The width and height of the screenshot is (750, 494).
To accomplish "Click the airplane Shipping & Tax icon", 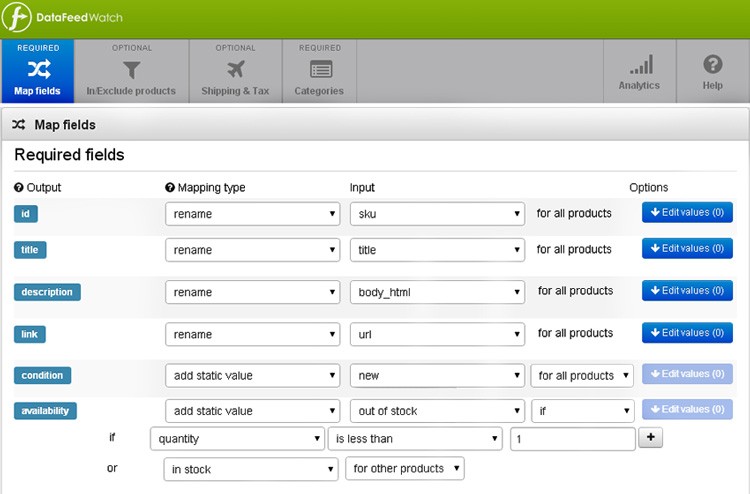I will coord(235,69).
